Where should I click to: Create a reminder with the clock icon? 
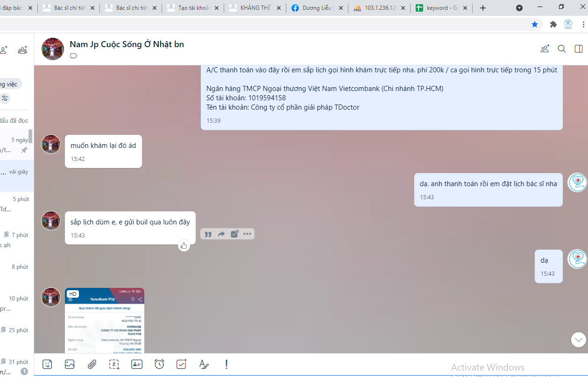coord(159,364)
